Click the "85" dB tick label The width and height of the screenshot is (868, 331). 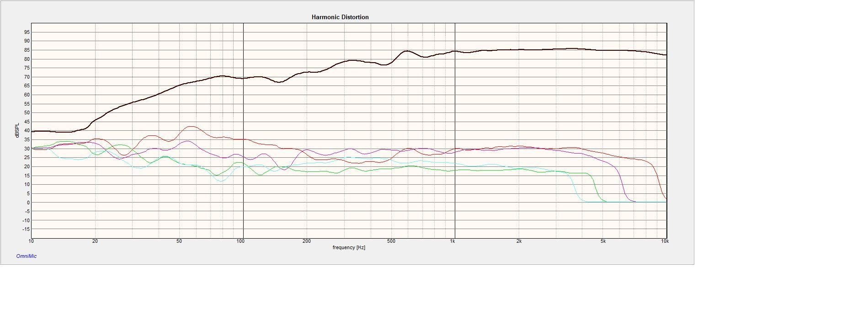(x=27, y=50)
